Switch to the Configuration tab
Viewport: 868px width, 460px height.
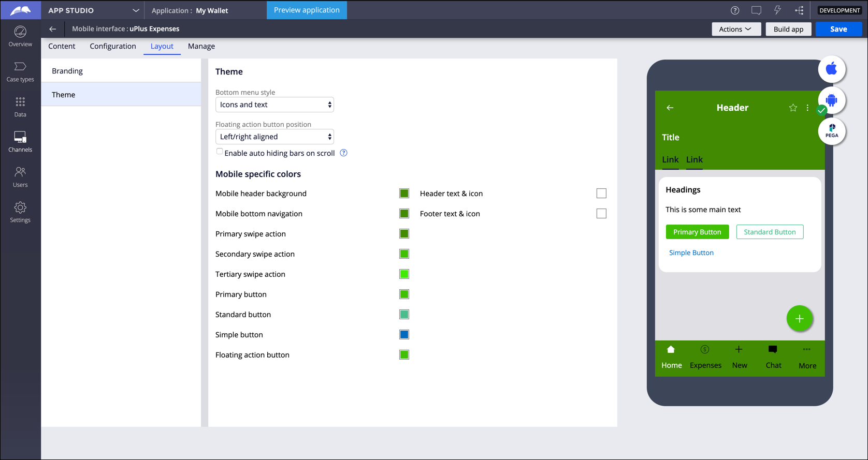pos(112,46)
